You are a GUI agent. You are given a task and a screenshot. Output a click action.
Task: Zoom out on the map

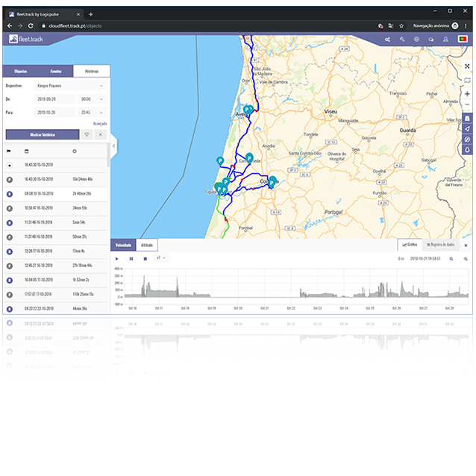tap(467, 104)
